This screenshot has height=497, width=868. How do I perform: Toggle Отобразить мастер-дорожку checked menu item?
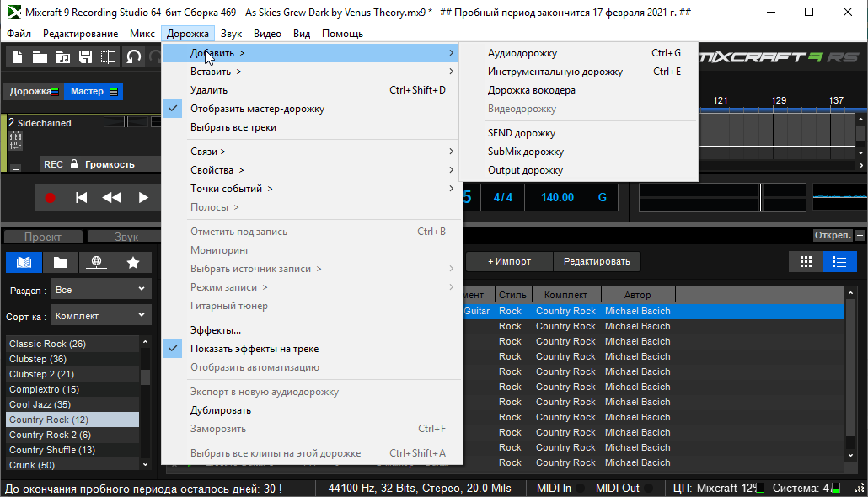coord(312,109)
